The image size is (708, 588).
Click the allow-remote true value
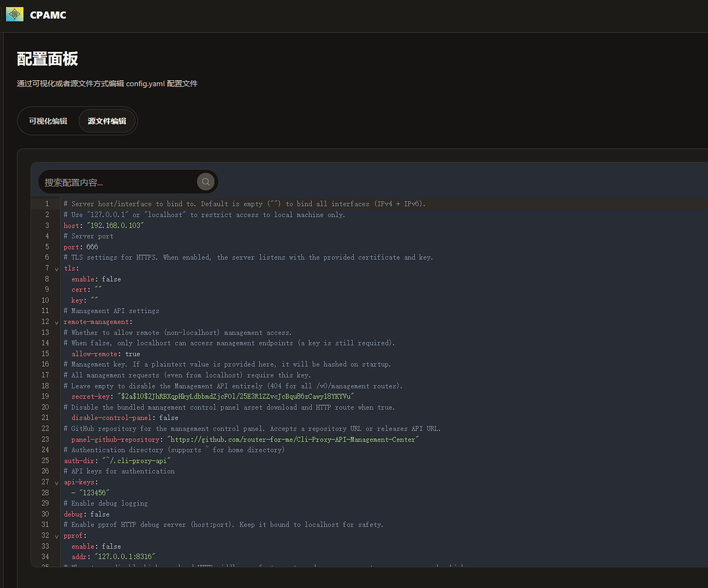tap(133, 354)
